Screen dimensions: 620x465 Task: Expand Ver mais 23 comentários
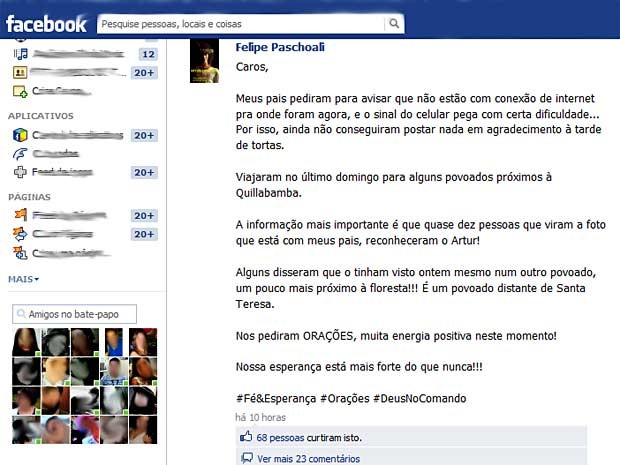(x=308, y=459)
